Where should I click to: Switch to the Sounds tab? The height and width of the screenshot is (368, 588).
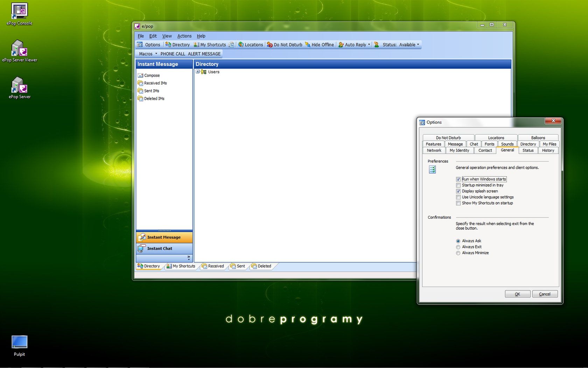507,144
